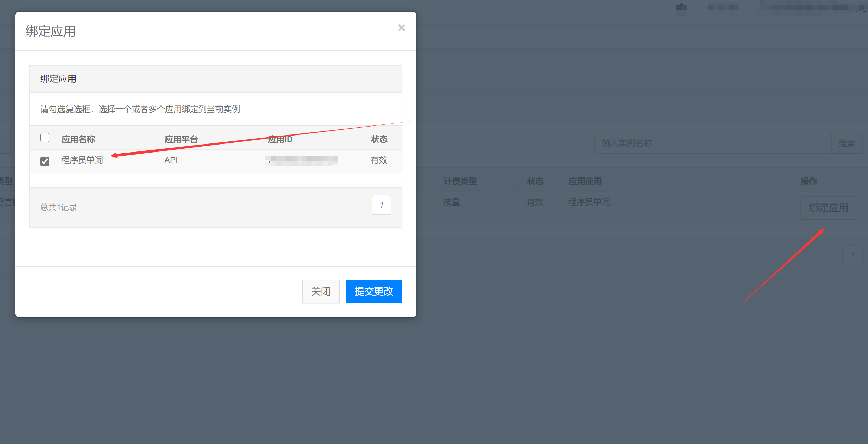
Task: Click the 应用名称 column header
Action: click(77, 139)
